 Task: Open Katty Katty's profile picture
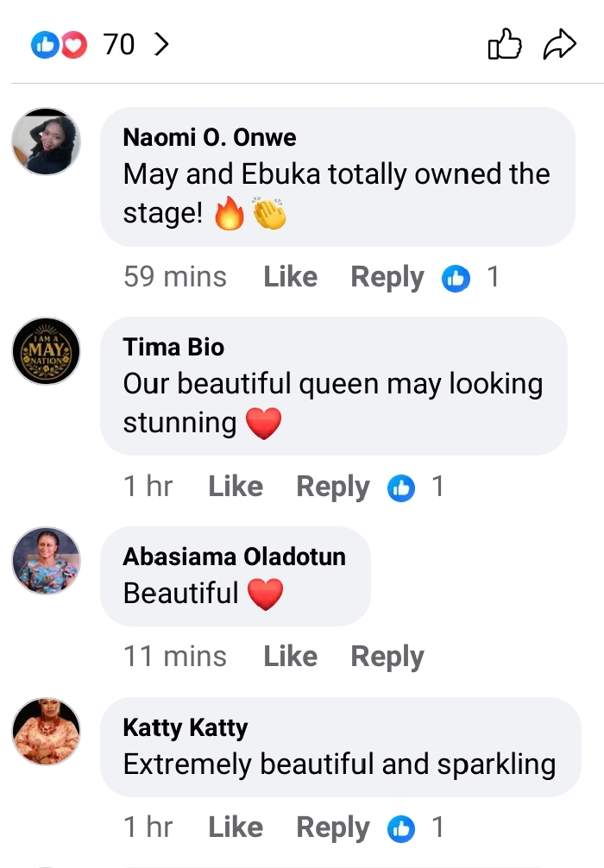click(x=46, y=732)
